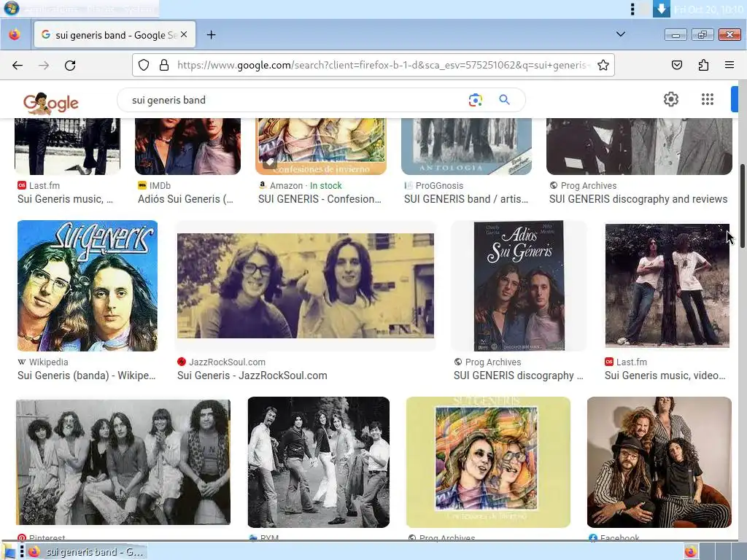This screenshot has height=560, width=747.
Task: Expand the list all tabs chevron
Action: (620, 34)
